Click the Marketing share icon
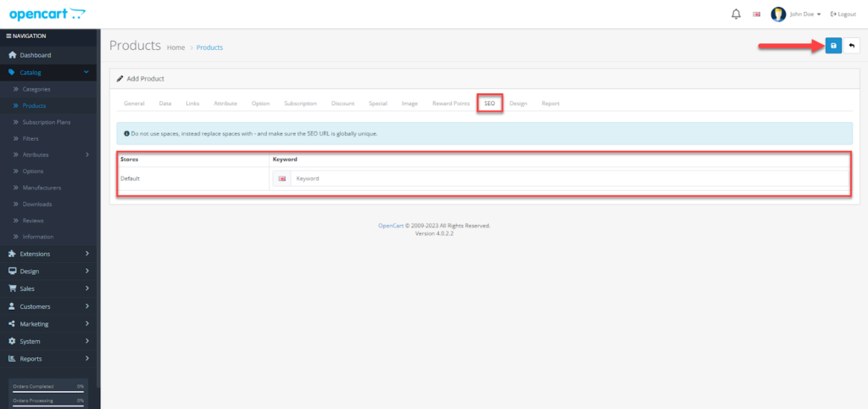 (x=12, y=323)
